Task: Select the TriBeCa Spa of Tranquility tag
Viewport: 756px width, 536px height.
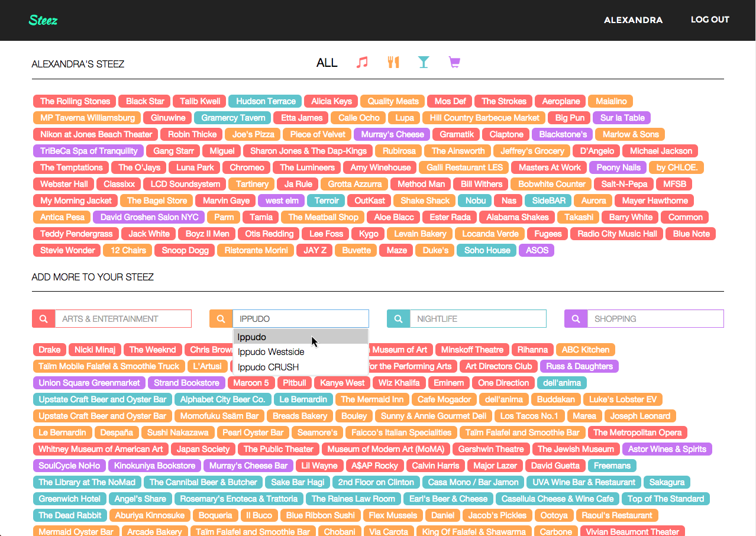Action: [89, 151]
